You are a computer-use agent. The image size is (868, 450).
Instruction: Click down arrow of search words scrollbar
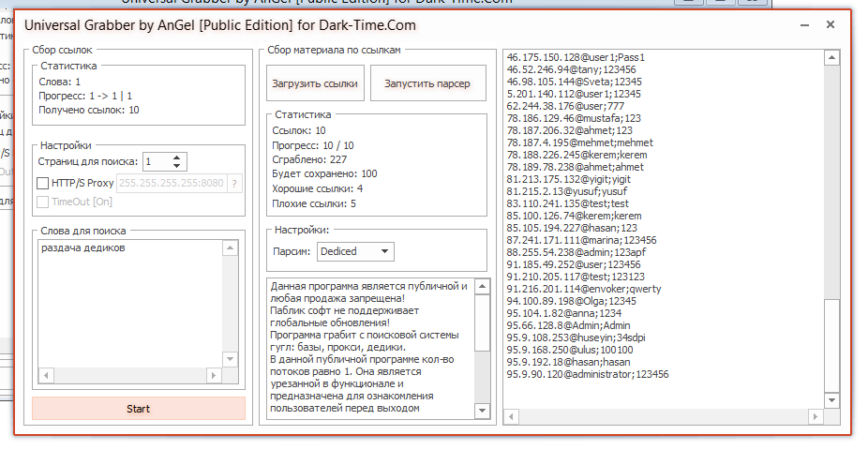[231, 359]
